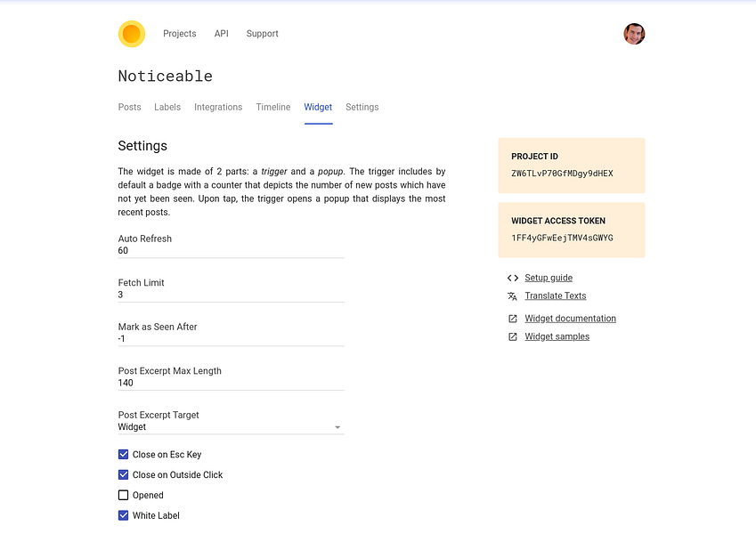This screenshot has height=534, width=756.
Task: Uncheck the Close on Esc Key checkbox
Action: coord(124,455)
